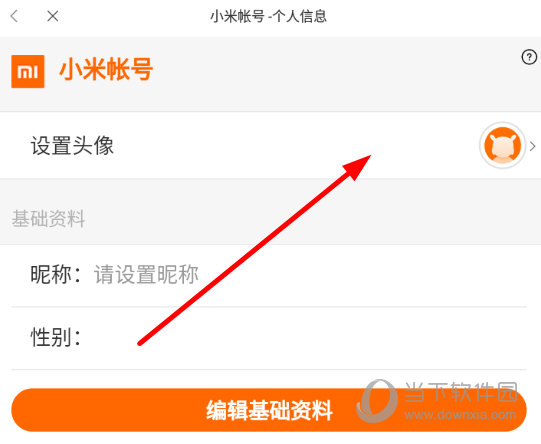This screenshot has width=541, height=444.
Task: Click the gray header banner area
Action: 270,74
